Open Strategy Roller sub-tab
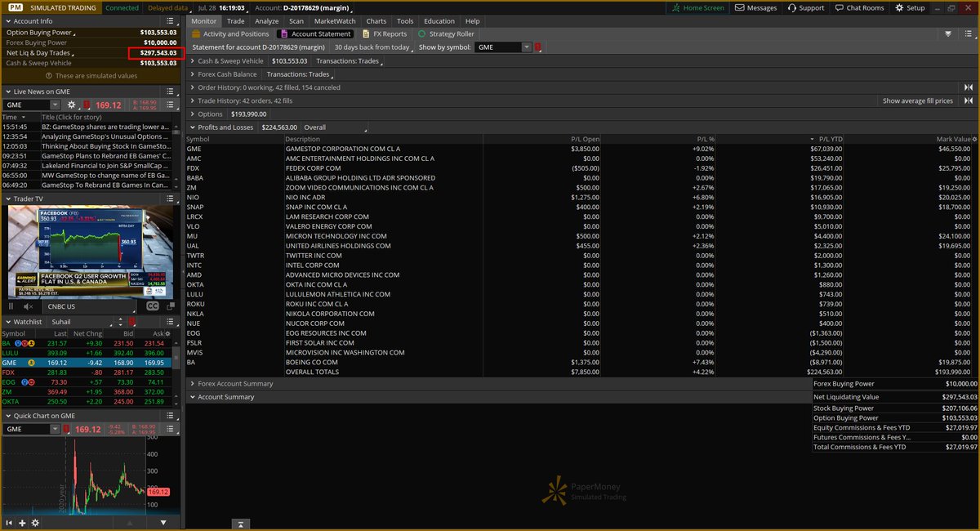This screenshot has width=980, height=531. (446, 34)
